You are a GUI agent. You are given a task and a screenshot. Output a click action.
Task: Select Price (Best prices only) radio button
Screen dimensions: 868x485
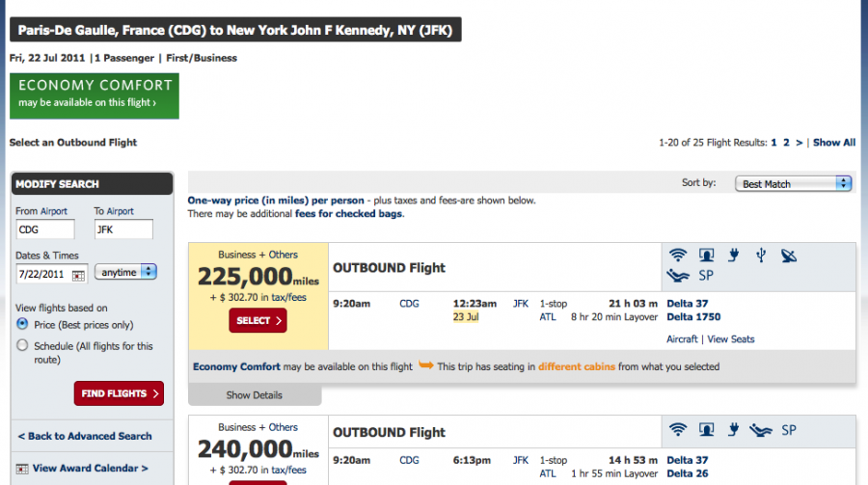pos(22,323)
